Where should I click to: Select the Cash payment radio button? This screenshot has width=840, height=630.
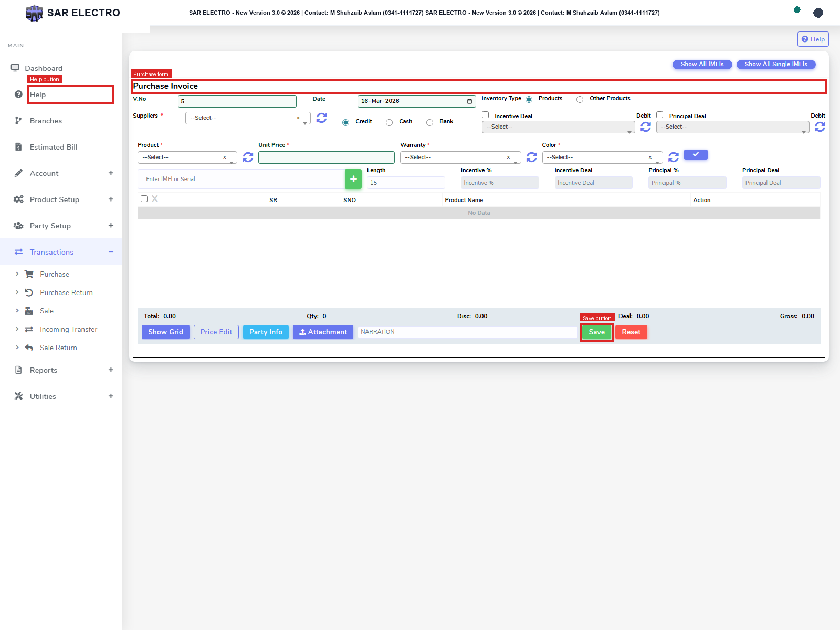pyautogui.click(x=389, y=122)
